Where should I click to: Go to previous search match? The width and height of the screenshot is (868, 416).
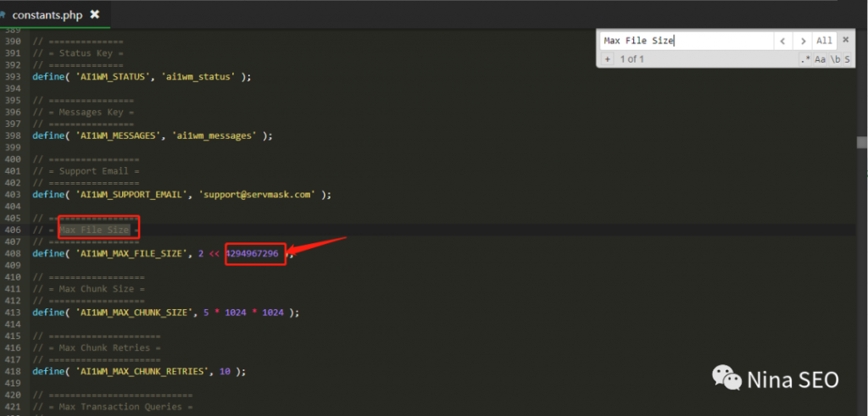[782, 41]
